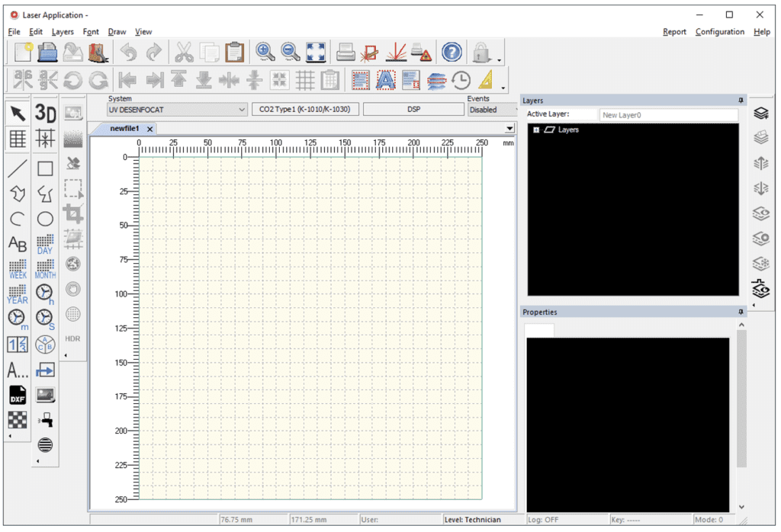This screenshot has width=781, height=532.
Task: Select the hatched circle fill tool
Action: tap(45, 444)
